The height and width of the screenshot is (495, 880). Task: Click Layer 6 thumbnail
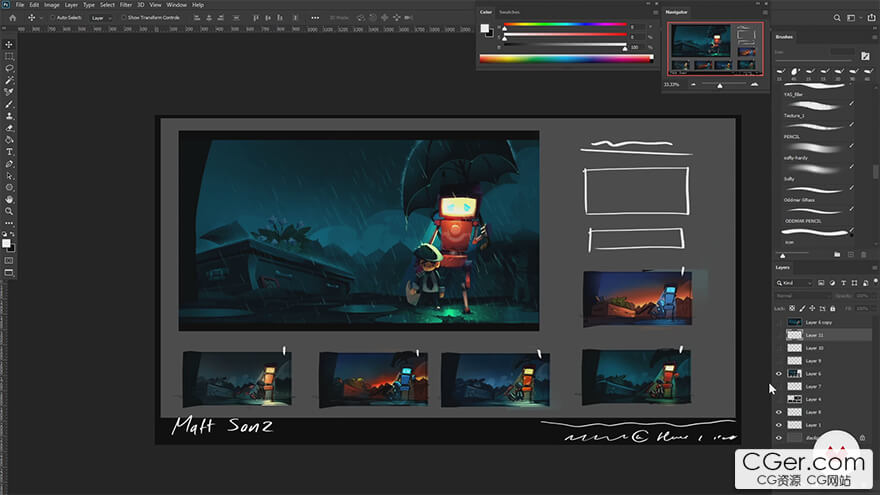[794, 374]
